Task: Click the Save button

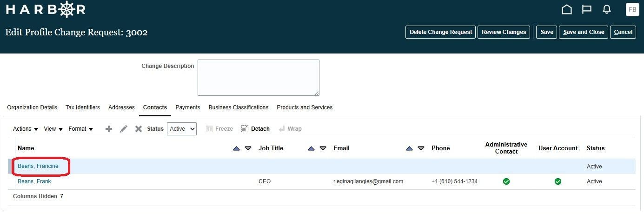Action: click(547, 32)
